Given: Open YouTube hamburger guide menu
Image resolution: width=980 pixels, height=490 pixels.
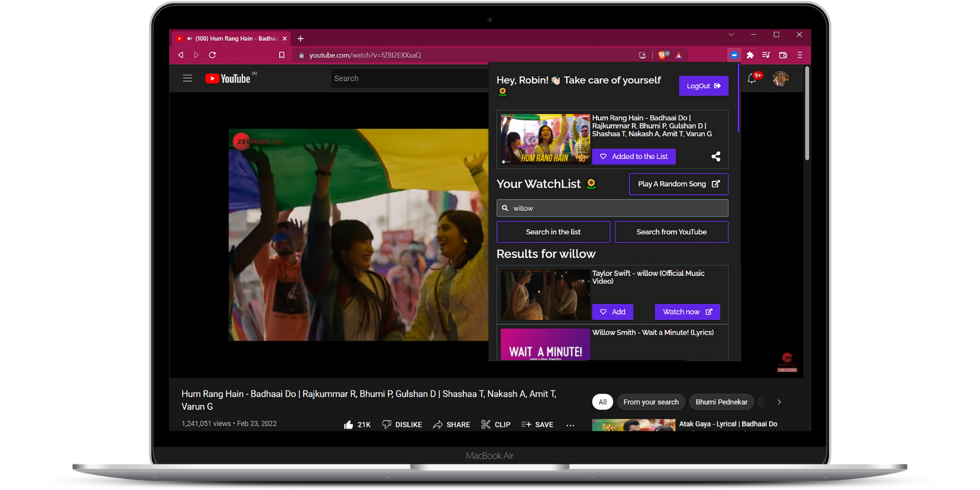Looking at the screenshot, I should tap(187, 78).
